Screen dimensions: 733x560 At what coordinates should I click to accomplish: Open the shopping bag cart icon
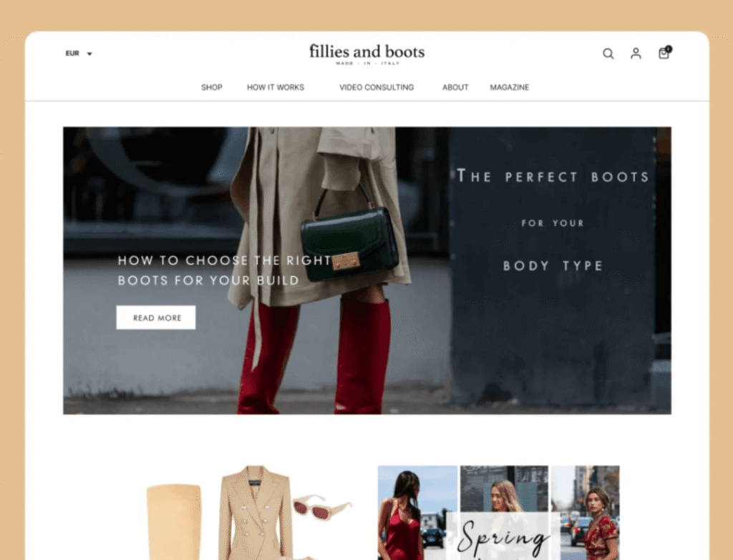click(664, 54)
